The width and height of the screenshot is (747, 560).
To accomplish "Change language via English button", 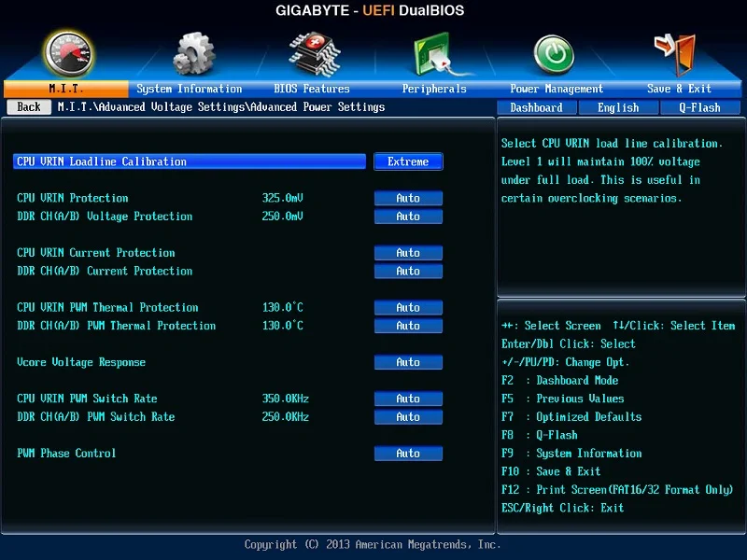I will point(618,107).
